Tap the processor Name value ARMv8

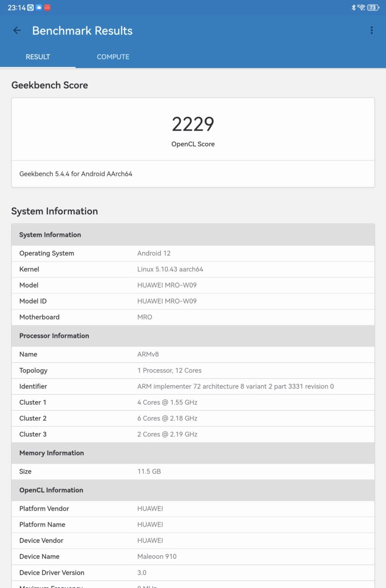(148, 354)
